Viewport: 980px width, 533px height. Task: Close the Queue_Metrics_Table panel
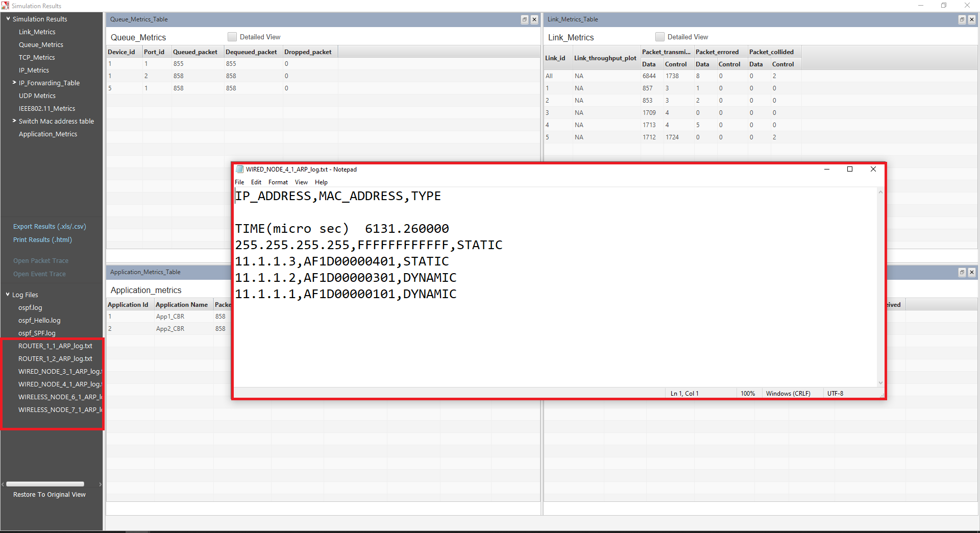pyautogui.click(x=534, y=19)
